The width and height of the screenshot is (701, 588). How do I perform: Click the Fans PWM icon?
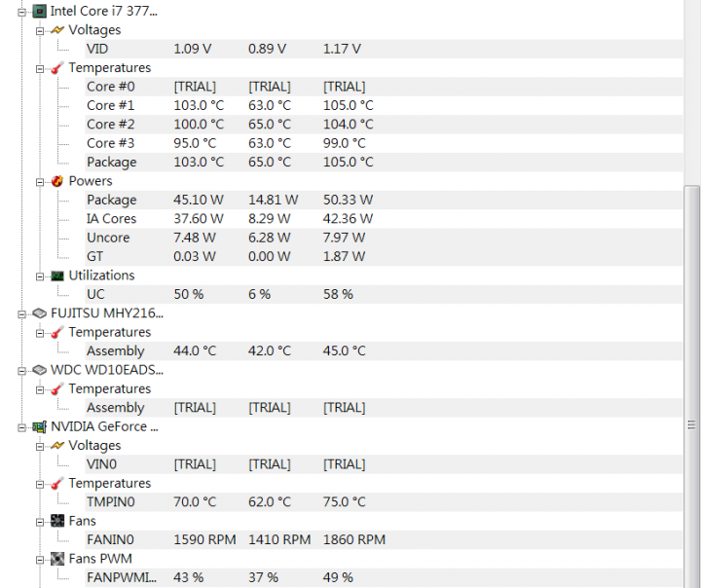coord(57,559)
